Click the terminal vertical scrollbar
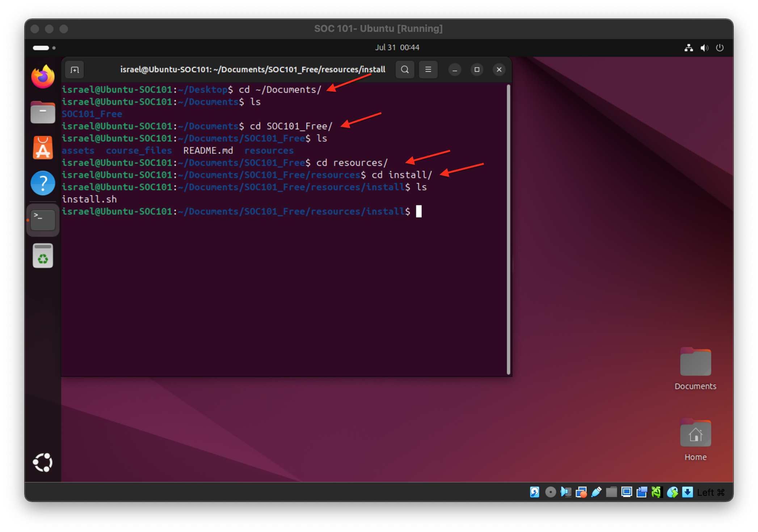The width and height of the screenshot is (758, 532). click(x=508, y=229)
